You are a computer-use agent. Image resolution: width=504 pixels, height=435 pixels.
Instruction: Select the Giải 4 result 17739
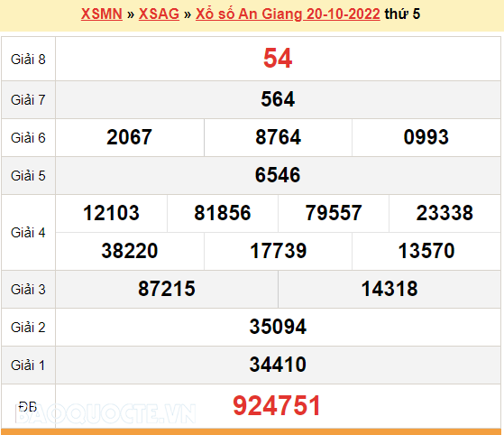coord(279,251)
